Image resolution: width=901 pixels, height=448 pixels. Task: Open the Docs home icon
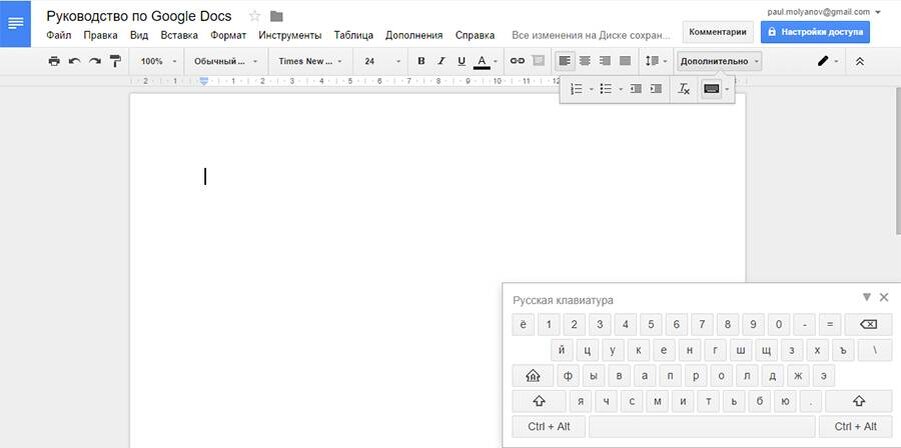click(x=16, y=24)
